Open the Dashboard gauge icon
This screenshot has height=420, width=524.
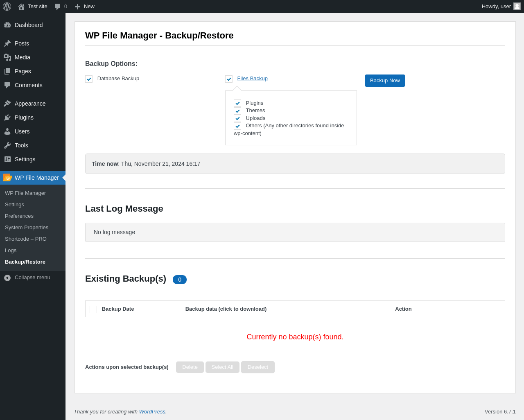(7, 25)
